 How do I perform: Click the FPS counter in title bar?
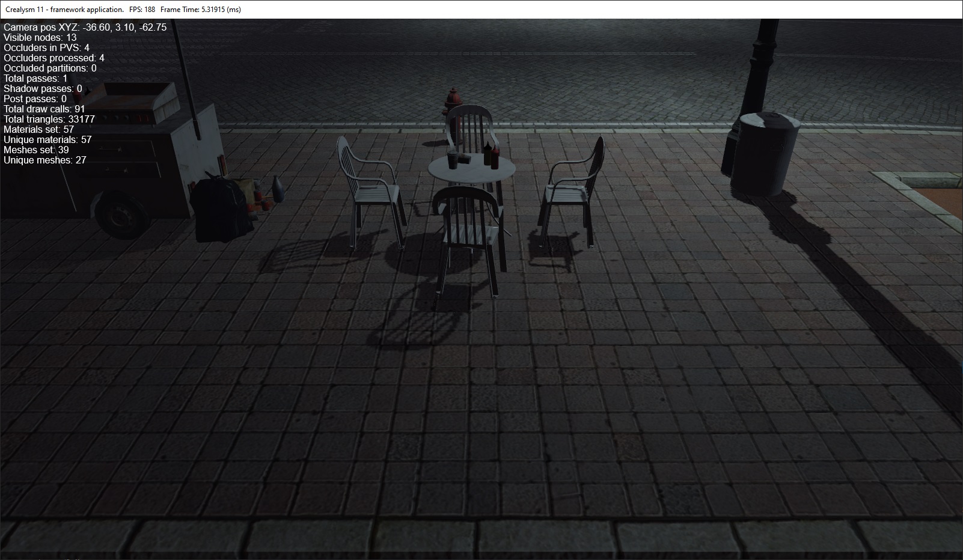142,10
